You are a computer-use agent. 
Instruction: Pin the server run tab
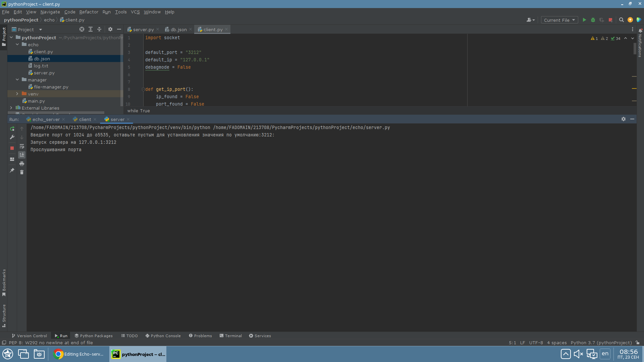12,171
